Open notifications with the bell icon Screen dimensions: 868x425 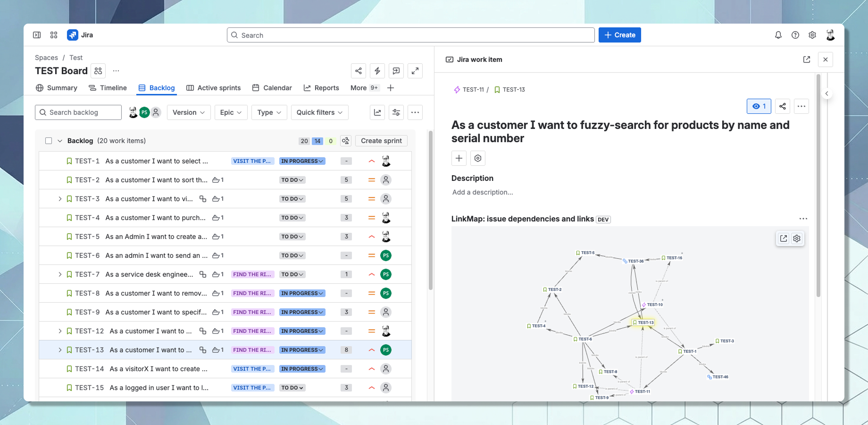[x=778, y=35]
